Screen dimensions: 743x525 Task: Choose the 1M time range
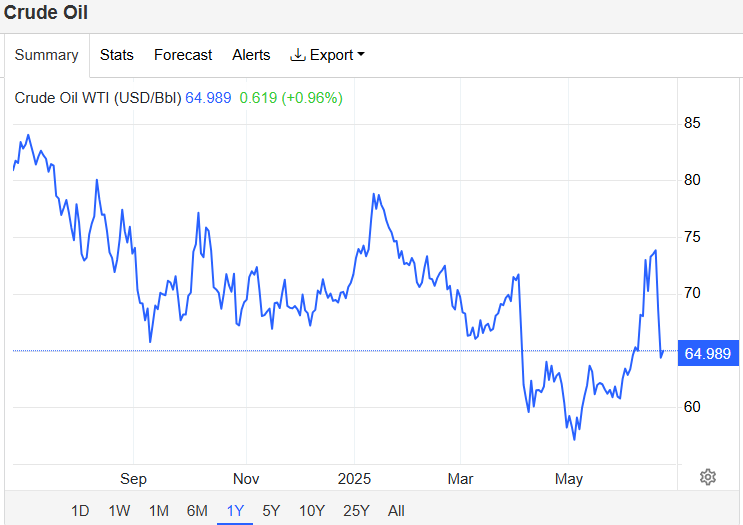click(159, 511)
